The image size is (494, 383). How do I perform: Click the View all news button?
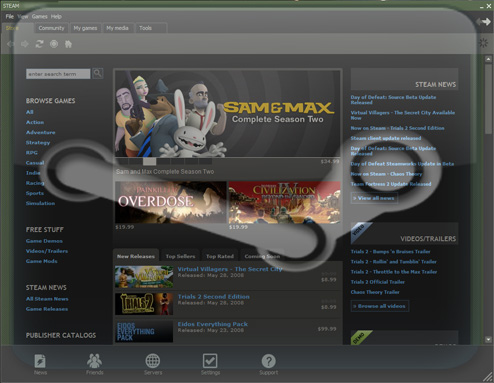click(374, 198)
